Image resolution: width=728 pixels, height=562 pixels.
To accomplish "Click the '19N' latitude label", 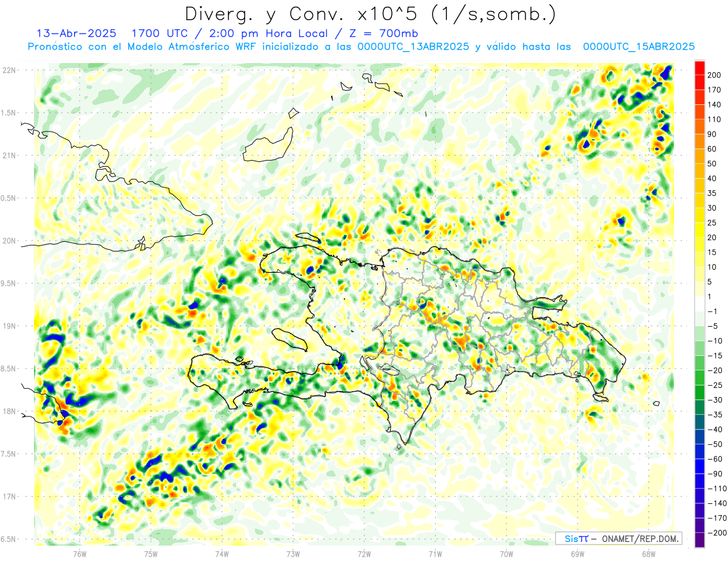I will [x=10, y=326].
